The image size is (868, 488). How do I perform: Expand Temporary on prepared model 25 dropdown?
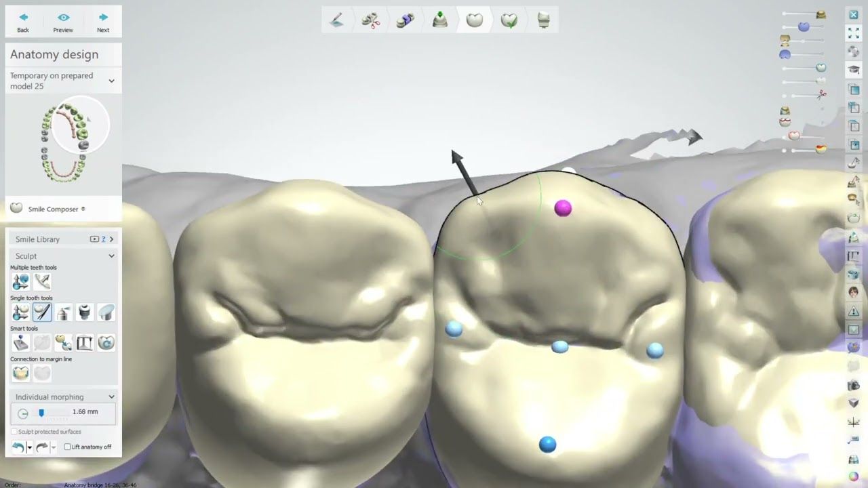click(111, 81)
